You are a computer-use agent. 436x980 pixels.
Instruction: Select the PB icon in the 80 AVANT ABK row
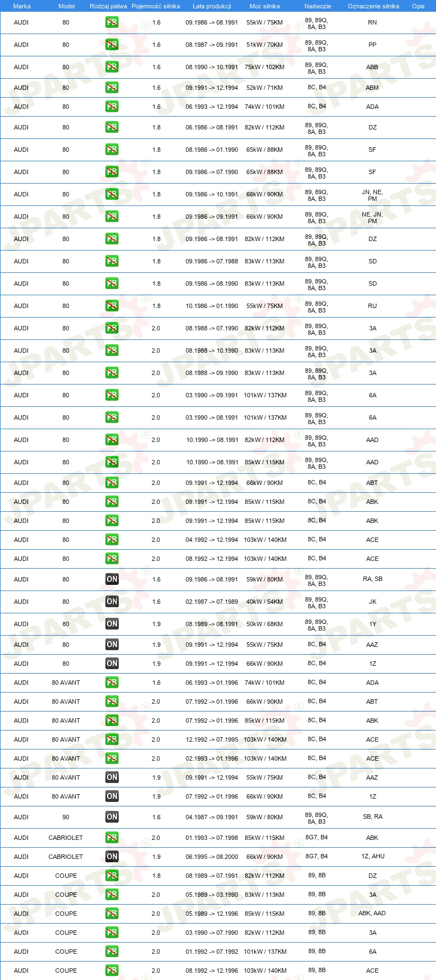pos(112,720)
